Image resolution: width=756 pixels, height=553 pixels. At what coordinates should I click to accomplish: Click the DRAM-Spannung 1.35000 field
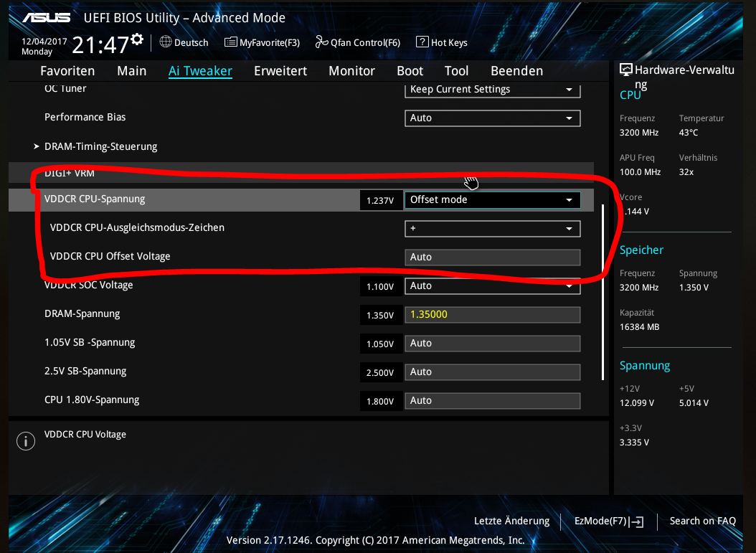[x=492, y=314]
